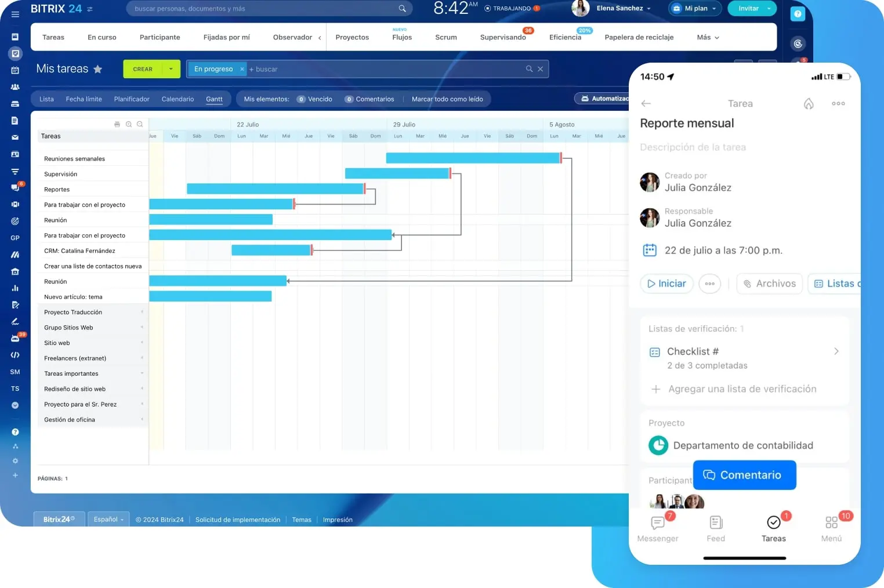Open the Feed icon in mobile bar
Image resolution: width=884 pixels, height=588 pixels.
pos(716,523)
